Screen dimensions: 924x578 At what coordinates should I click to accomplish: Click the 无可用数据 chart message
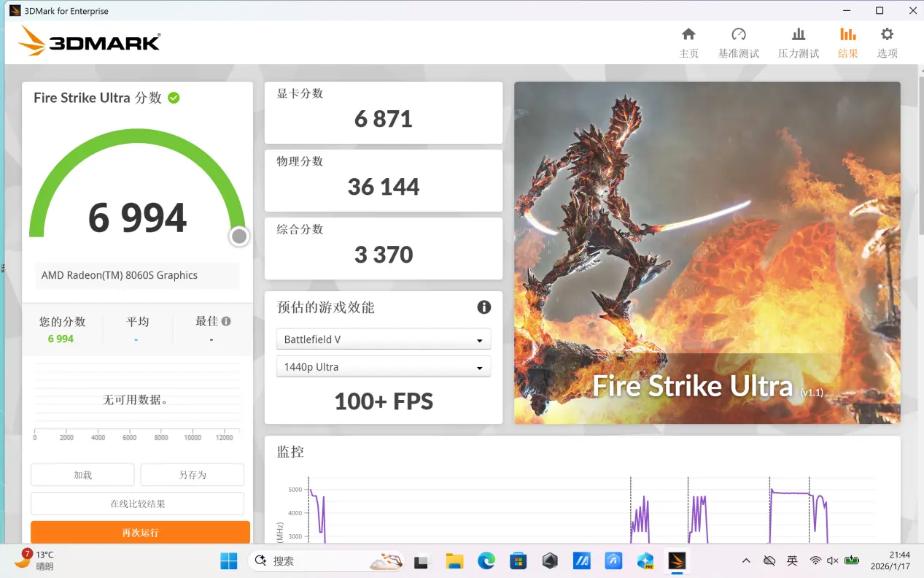pyautogui.click(x=136, y=400)
